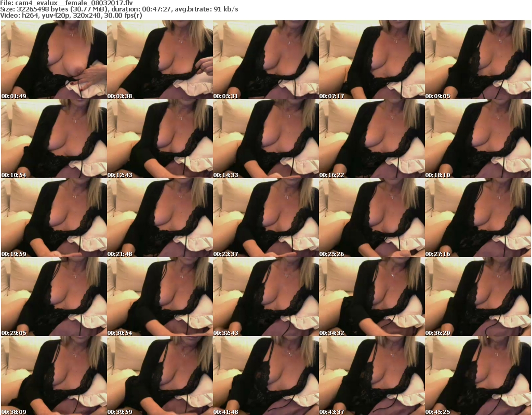Choose the frame thumbnail at 00:32:43

(266, 297)
